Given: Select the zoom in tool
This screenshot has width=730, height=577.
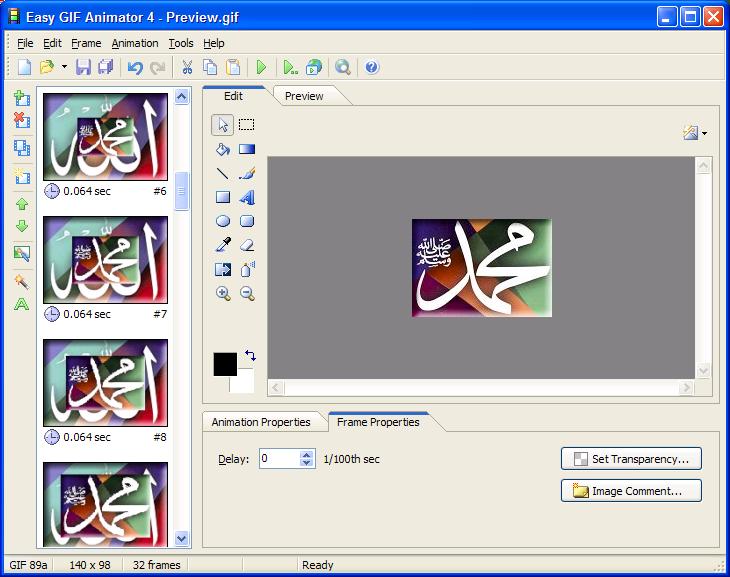Looking at the screenshot, I should click(x=223, y=293).
